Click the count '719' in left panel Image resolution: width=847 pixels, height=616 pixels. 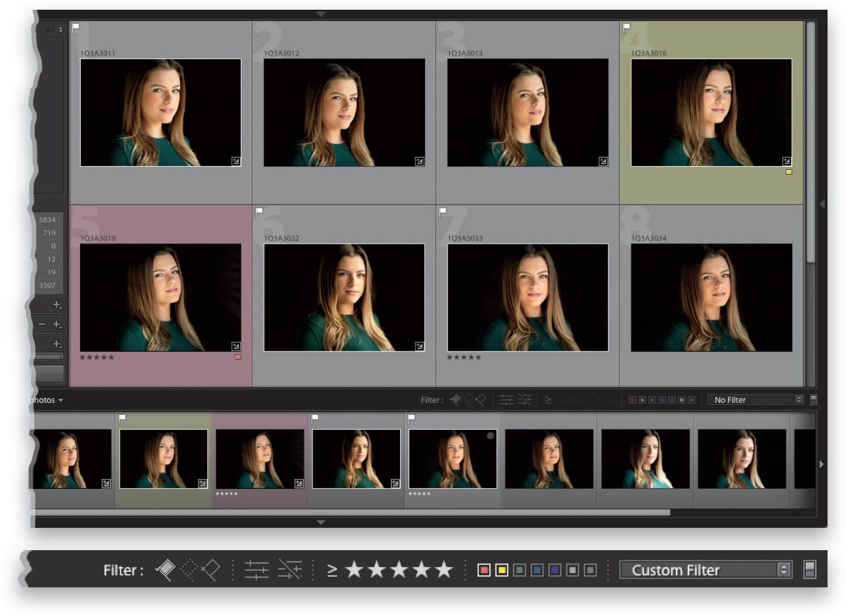49,233
